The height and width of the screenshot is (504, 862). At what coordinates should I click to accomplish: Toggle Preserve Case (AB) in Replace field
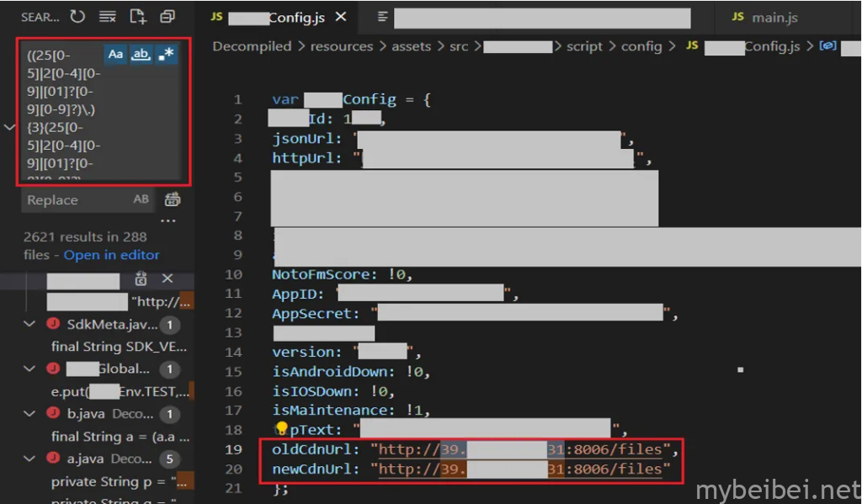pyautogui.click(x=141, y=200)
